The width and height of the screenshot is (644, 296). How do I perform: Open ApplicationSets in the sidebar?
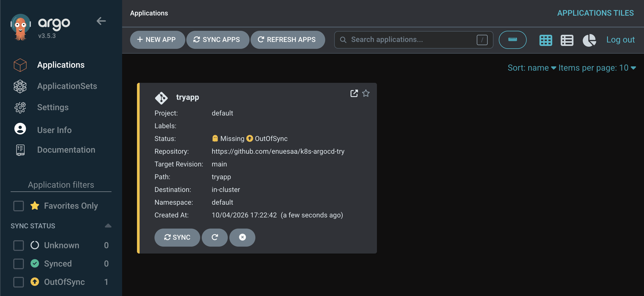click(67, 86)
